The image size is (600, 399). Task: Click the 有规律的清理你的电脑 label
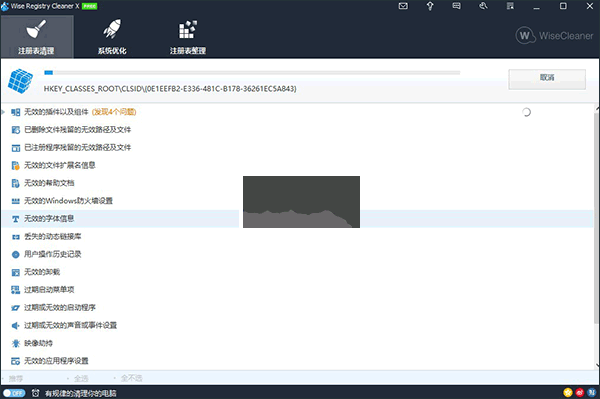(81, 393)
